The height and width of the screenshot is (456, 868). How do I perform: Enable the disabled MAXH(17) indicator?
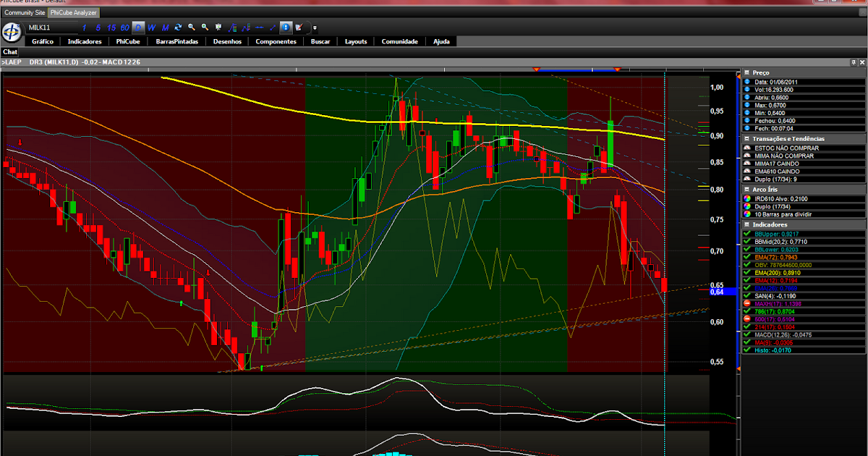click(x=747, y=303)
